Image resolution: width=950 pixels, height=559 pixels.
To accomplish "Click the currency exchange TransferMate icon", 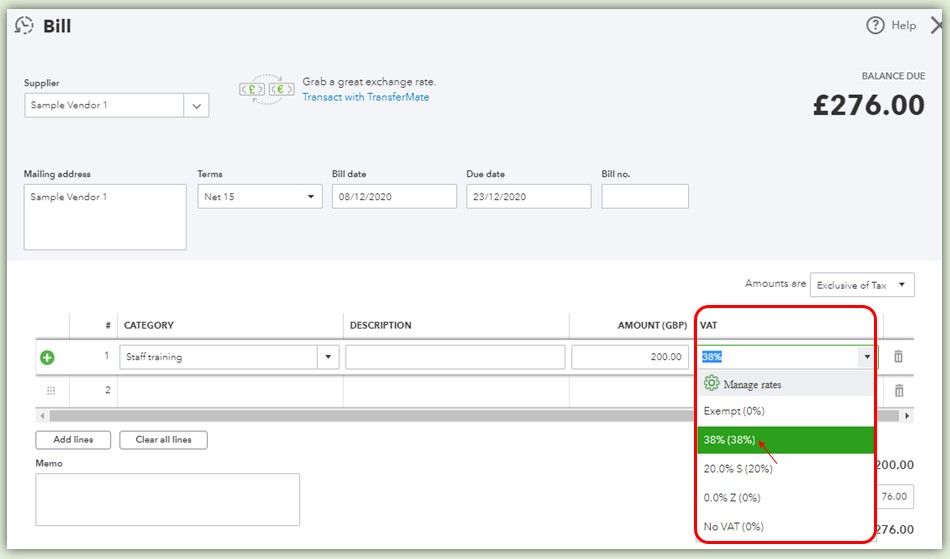I will (x=267, y=90).
